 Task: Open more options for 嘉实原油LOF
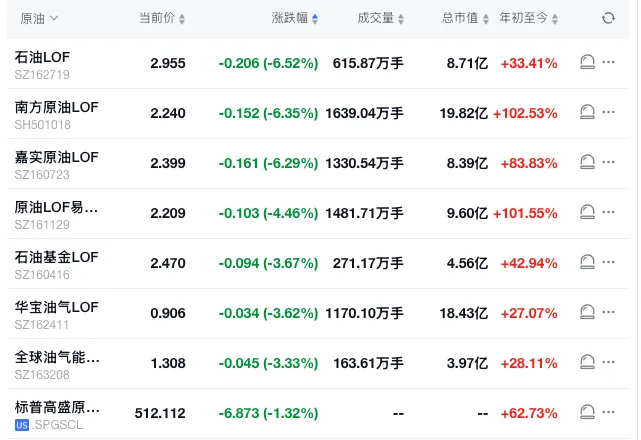(x=609, y=163)
